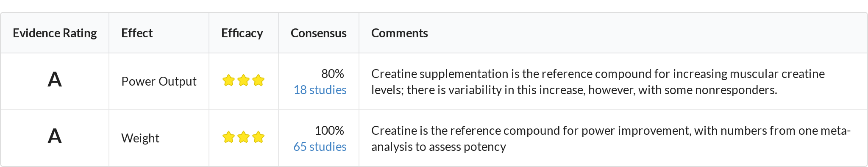Click the 80% consensus value
Screen dimensions: 868x167
pyautogui.click(x=333, y=74)
